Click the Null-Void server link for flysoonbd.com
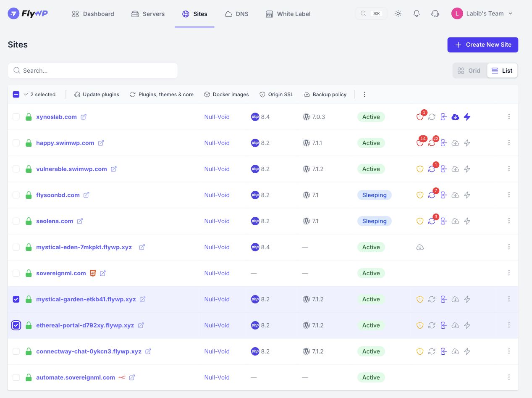Viewport: 532px width, 398px height. pyautogui.click(x=217, y=195)
